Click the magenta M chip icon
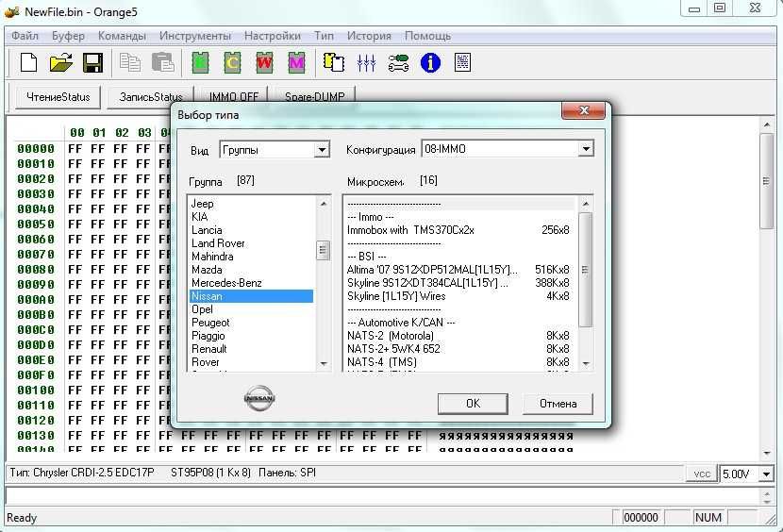 [296, 63]
